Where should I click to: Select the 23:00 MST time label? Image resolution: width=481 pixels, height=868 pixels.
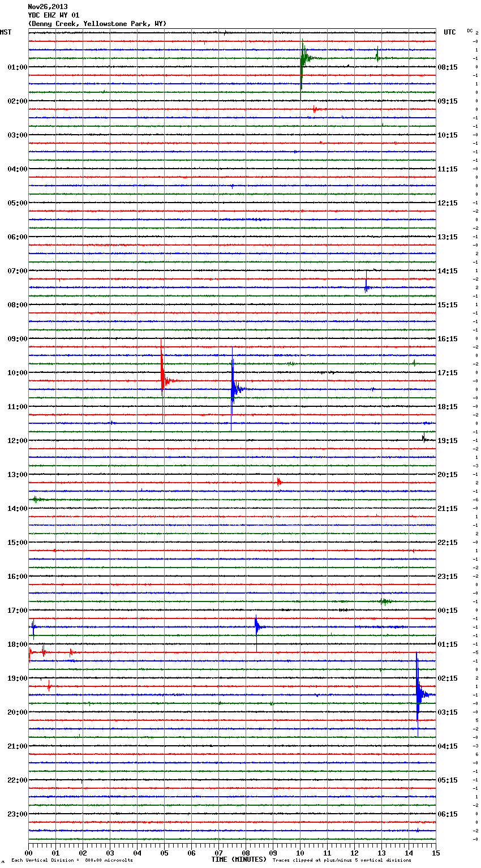(18, 814)
